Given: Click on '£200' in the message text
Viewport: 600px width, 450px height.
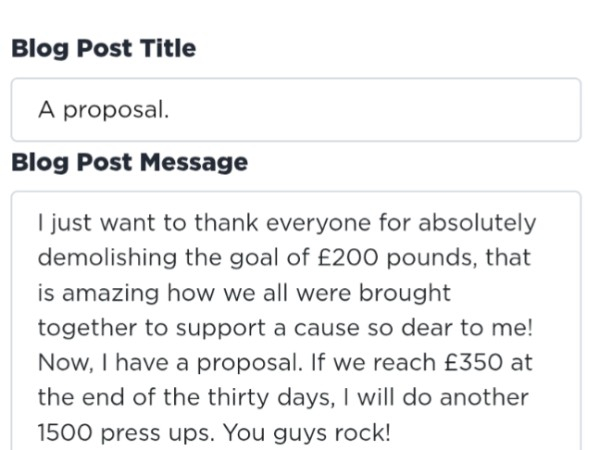Looking at the screenshot, I should pos(348,258).
